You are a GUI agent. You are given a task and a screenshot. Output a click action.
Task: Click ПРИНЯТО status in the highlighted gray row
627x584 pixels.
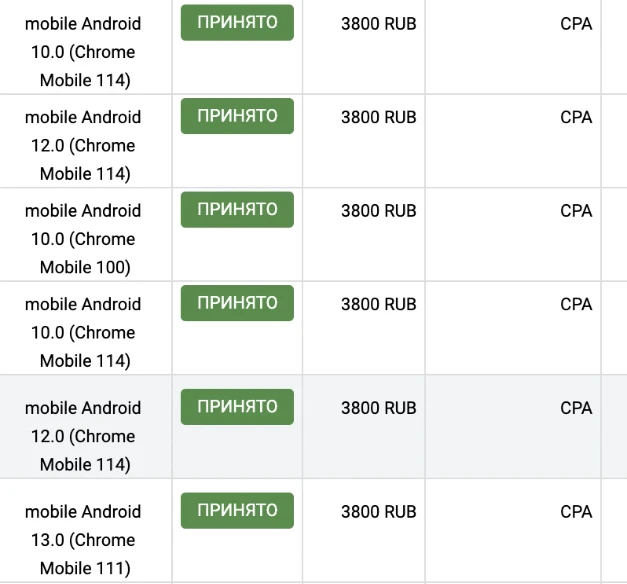237,407
